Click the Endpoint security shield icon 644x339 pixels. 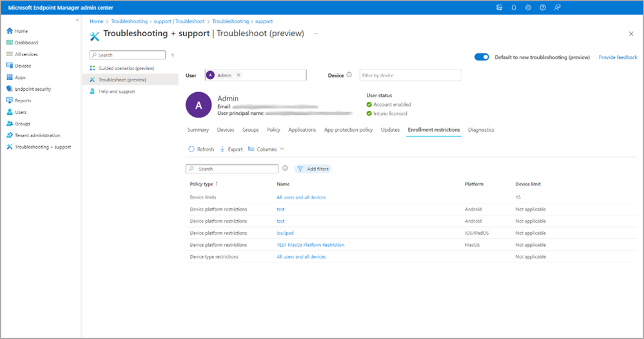10,89
